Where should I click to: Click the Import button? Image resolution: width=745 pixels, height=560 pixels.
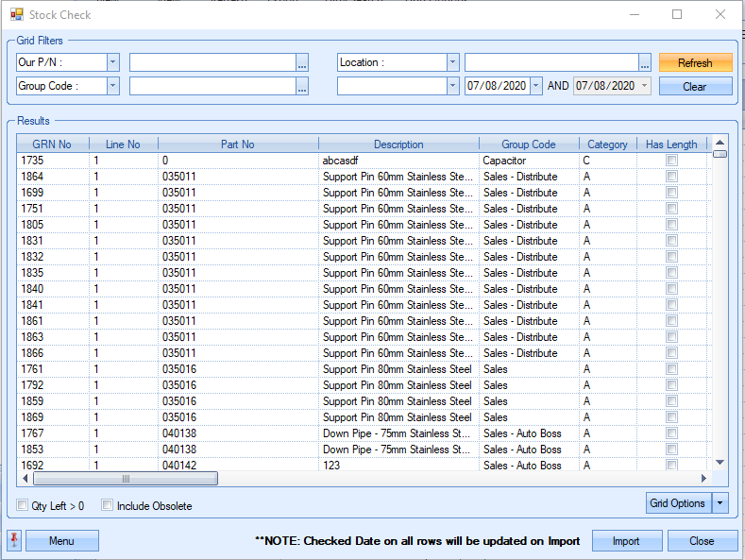625,541
